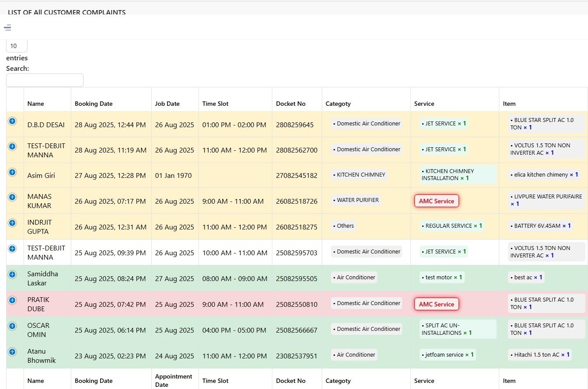Click plus icon for docket 25082595703
588x389 pixels.
pyautogui.click(x=12, y=249)
